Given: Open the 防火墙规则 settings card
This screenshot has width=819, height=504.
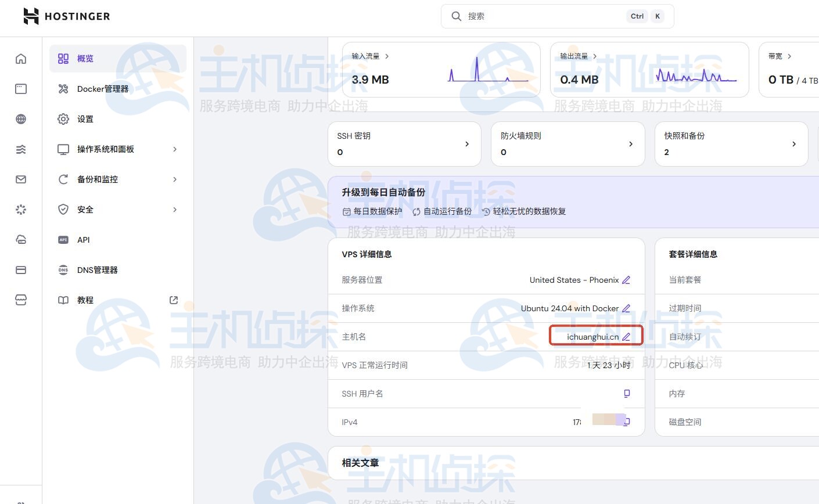Looking at the screenshot, I should click(567, 143).
